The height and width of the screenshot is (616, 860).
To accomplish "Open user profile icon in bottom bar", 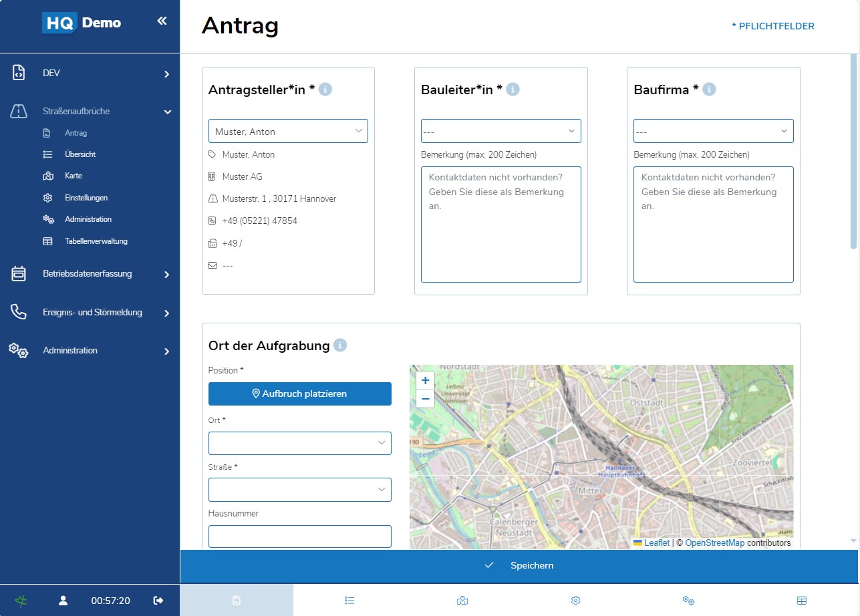I will coord(63,600).
